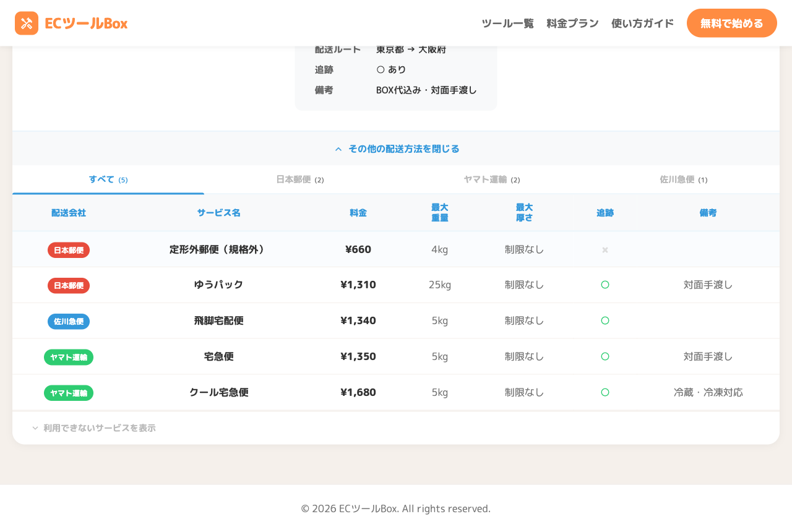Select 飛脚宅配便 service name

click(x=219, y=320)
